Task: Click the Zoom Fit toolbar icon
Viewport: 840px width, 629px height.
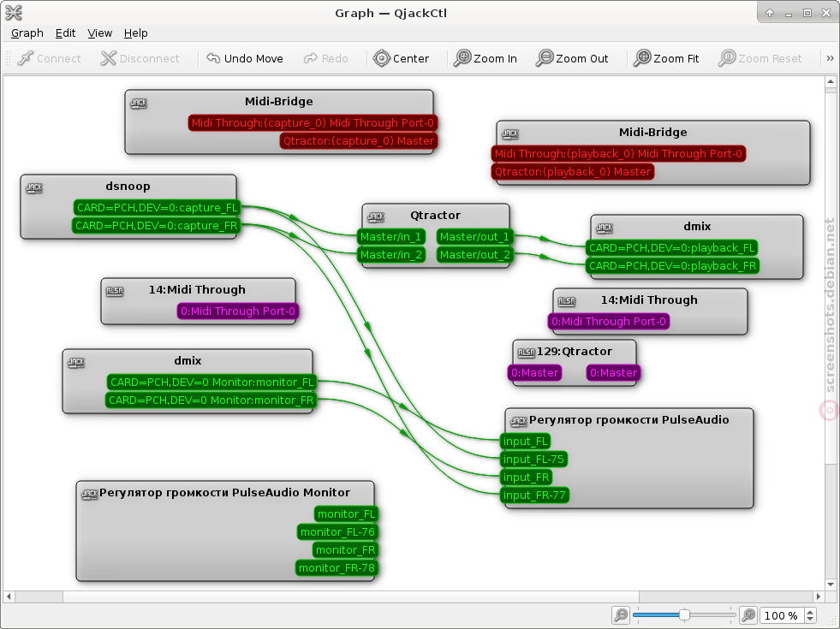Action: (x=642, y=58)
